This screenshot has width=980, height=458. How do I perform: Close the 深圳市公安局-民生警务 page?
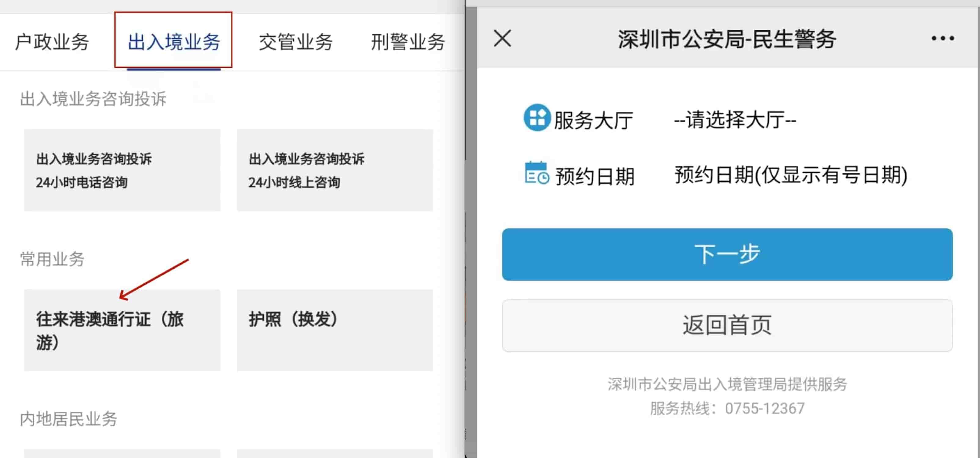[x=502, y=38]
